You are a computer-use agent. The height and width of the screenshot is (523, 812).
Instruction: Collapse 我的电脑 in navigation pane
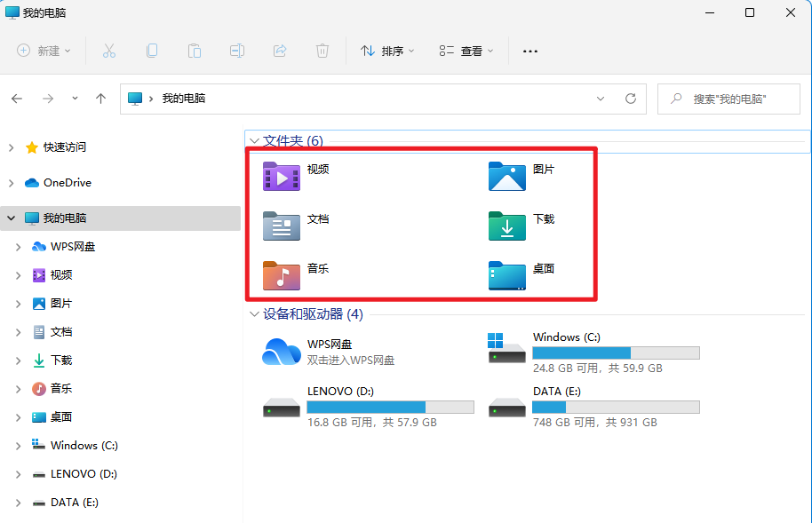coord(12,218)
